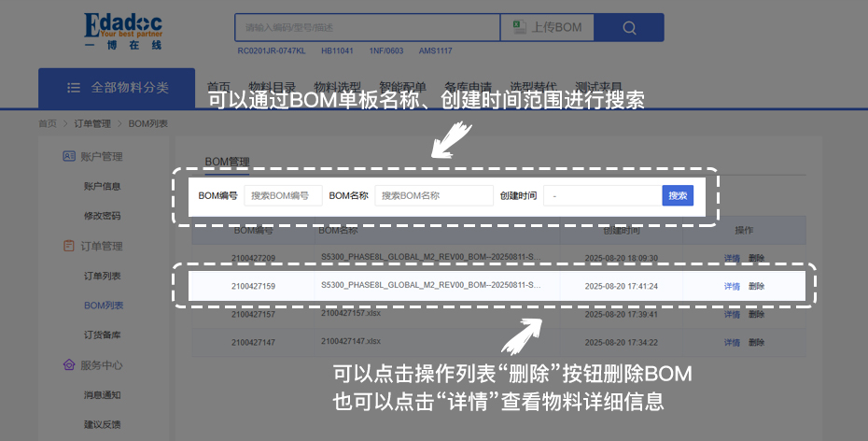The image size is (868, 441).
Task: Click 详情 for BOM 2100427209
Action: 732,258
